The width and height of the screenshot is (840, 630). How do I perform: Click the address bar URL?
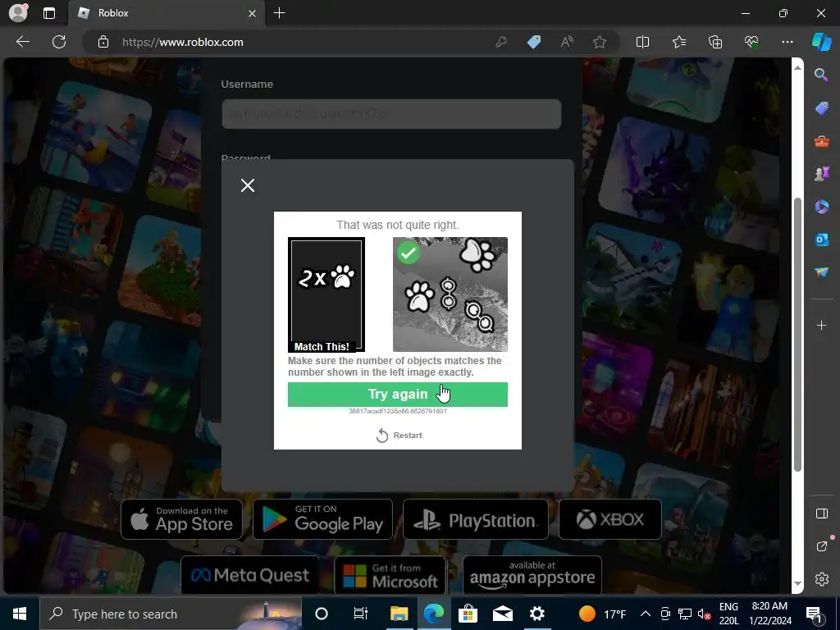pos(183,42)
